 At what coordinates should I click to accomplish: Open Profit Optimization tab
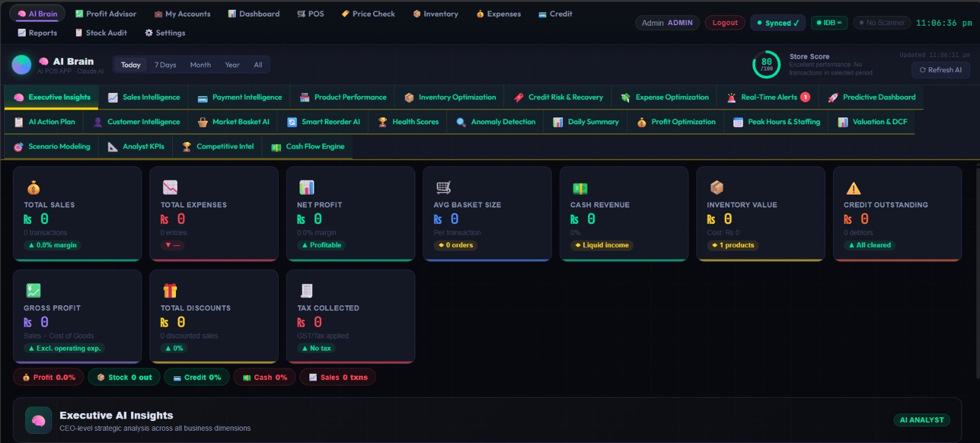coord(676,122)
